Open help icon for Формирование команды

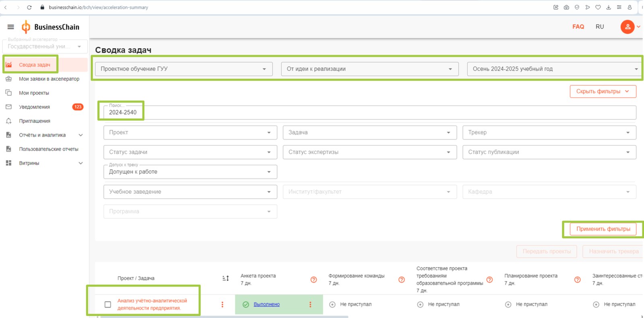(x=401, y=279)
